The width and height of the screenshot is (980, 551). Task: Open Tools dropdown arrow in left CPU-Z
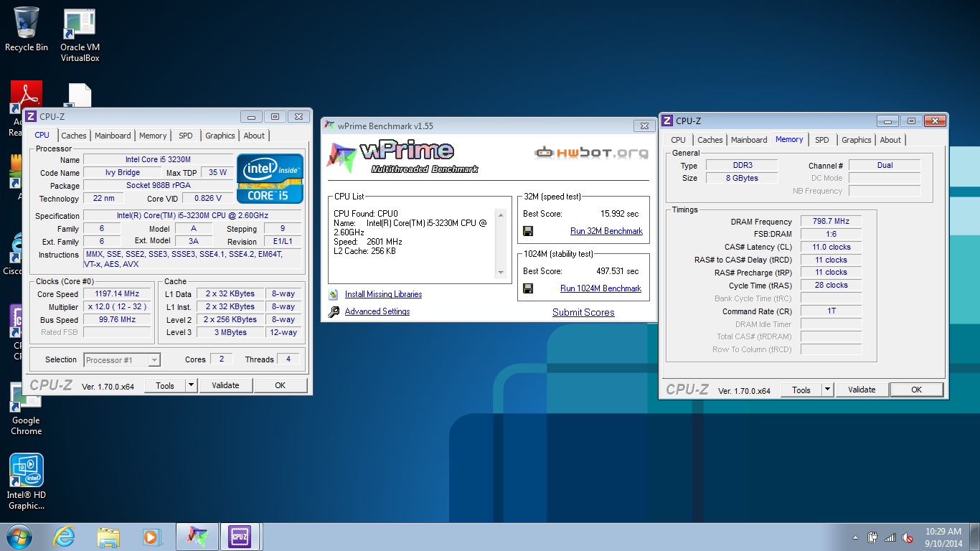191,385
